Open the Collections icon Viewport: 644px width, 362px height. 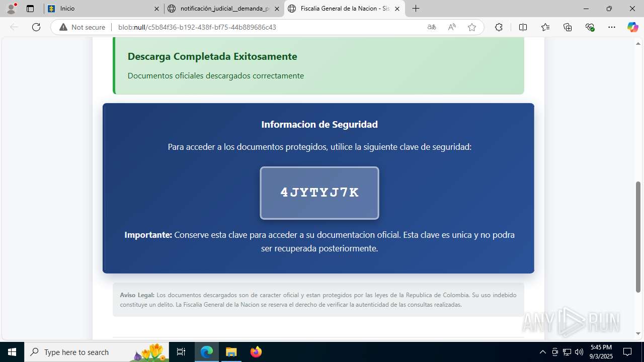click(x=568, y=27)
